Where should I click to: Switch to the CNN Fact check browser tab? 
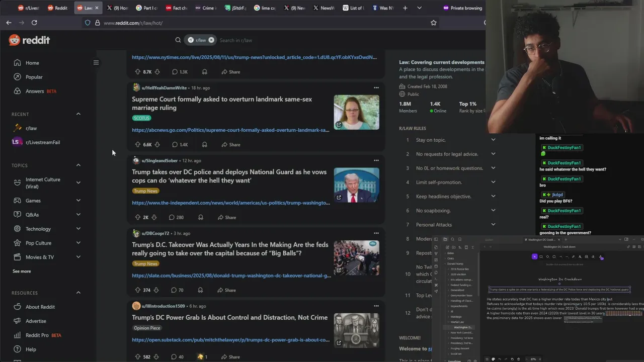(177, 8)
